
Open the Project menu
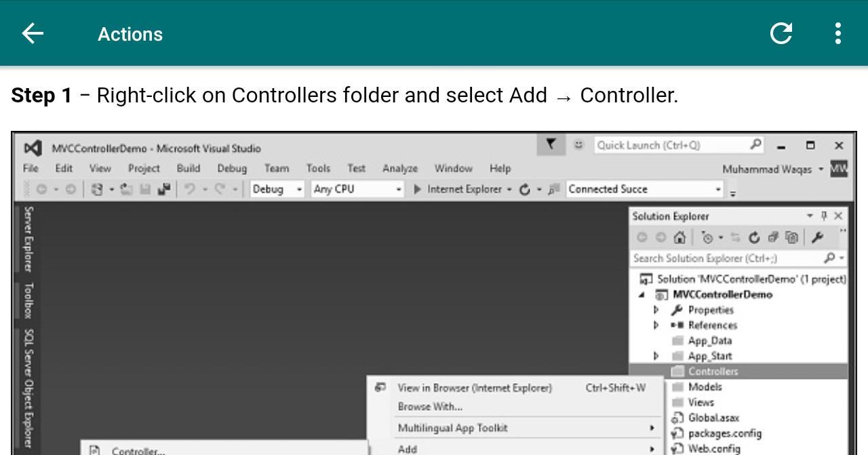pyautogui.click(x=144, y=168)
